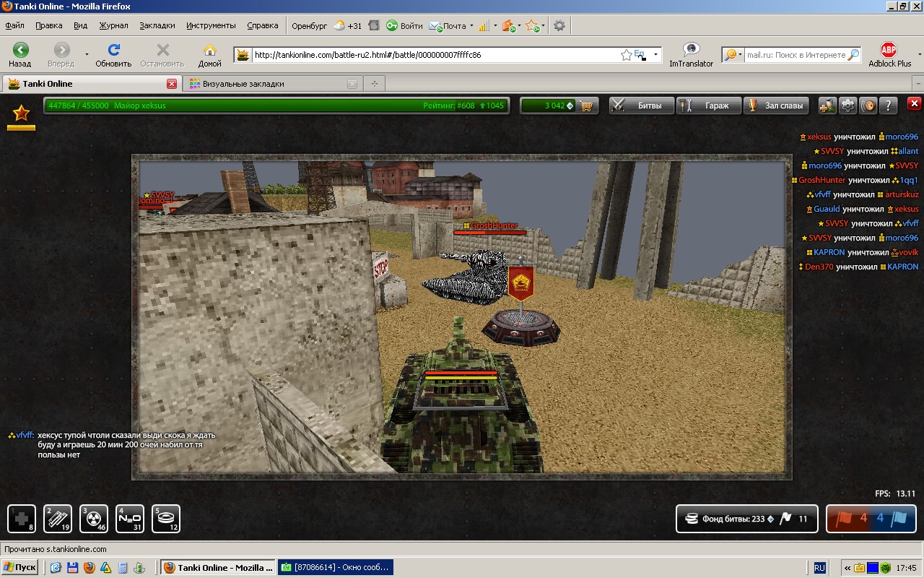Click the Вперёд forward button
The image size is (924, 578).
[x=61, y=54]
